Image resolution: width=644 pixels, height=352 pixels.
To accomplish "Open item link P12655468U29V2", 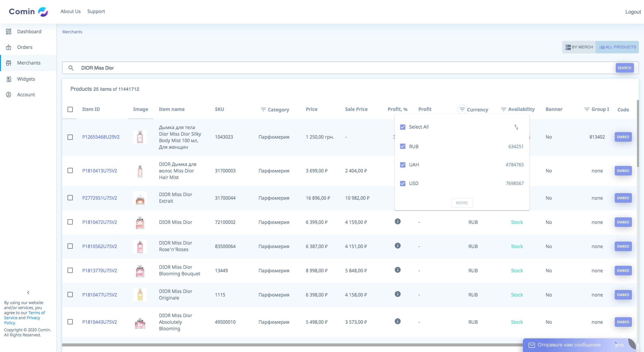I will click(101, 137).
